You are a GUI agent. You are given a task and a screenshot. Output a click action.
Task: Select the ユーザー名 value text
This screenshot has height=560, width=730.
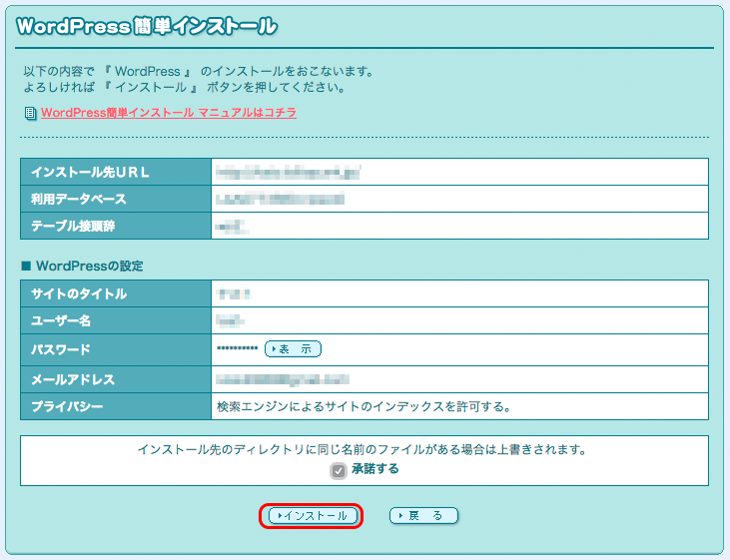tap(231, 321)
